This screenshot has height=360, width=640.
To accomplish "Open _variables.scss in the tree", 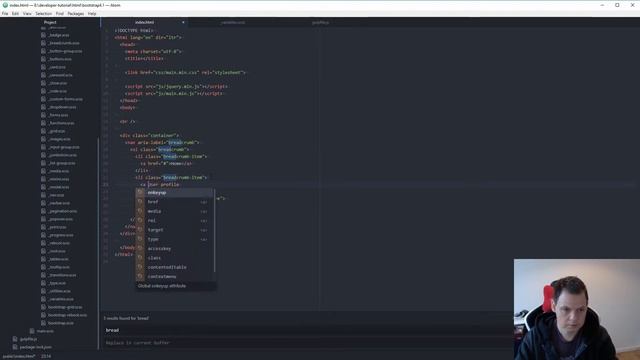I will 61,299.
